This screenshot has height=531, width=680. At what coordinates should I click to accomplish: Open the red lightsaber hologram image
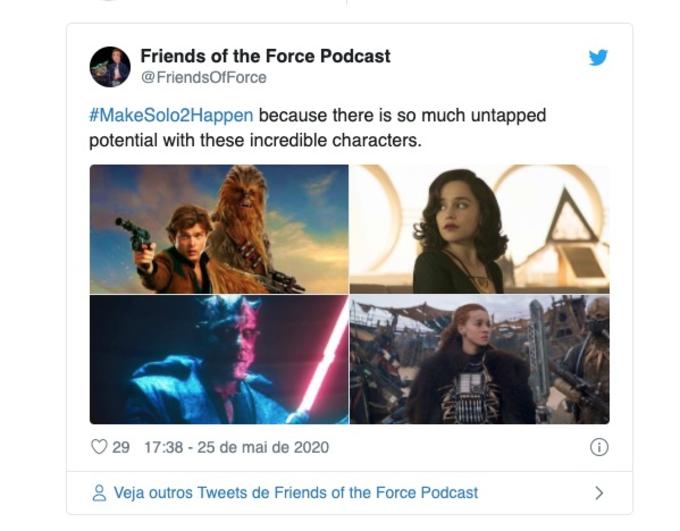[219, 360]
